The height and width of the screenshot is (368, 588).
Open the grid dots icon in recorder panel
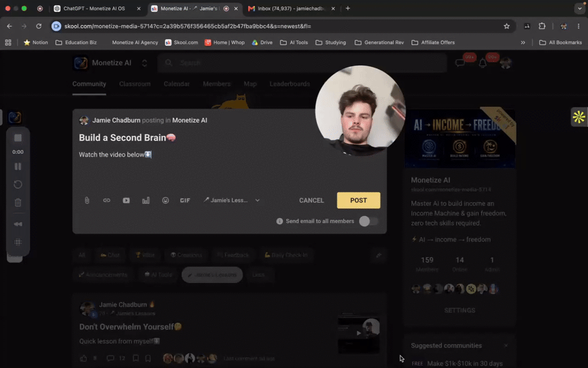point(18,242)
